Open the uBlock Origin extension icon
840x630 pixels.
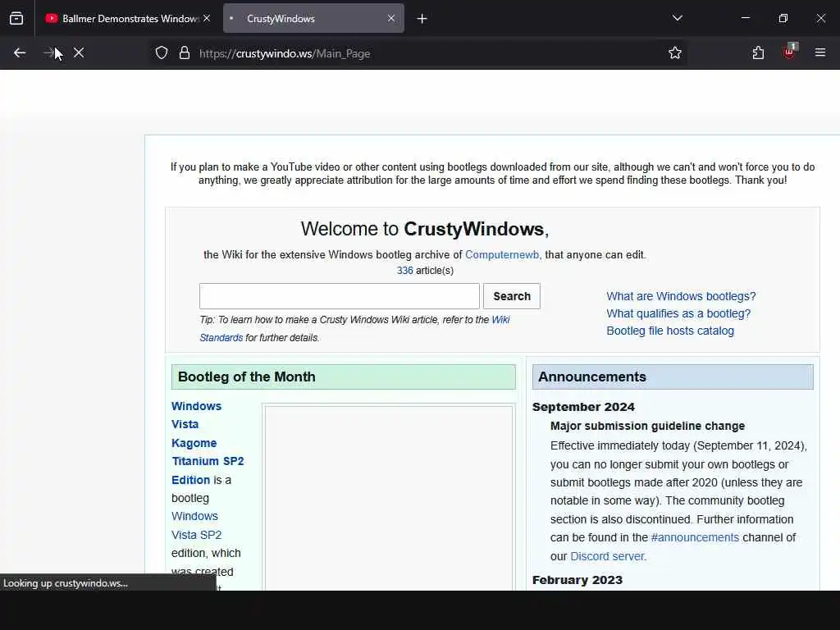tap(790, 52)
